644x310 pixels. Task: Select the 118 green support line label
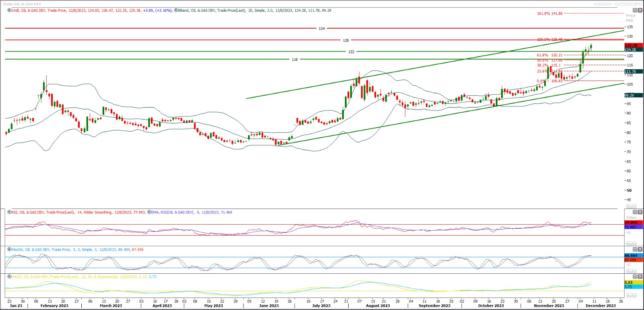pos(295,60)
